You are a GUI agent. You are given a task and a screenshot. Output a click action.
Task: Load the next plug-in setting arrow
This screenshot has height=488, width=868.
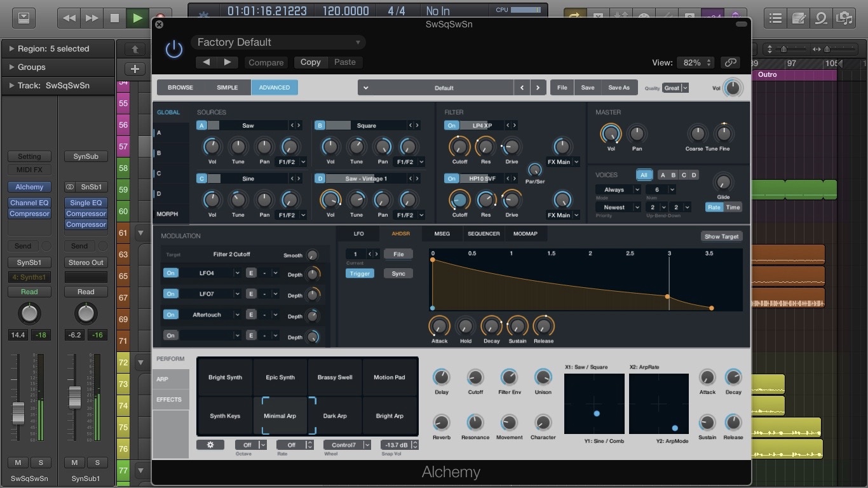coord(227,62)
